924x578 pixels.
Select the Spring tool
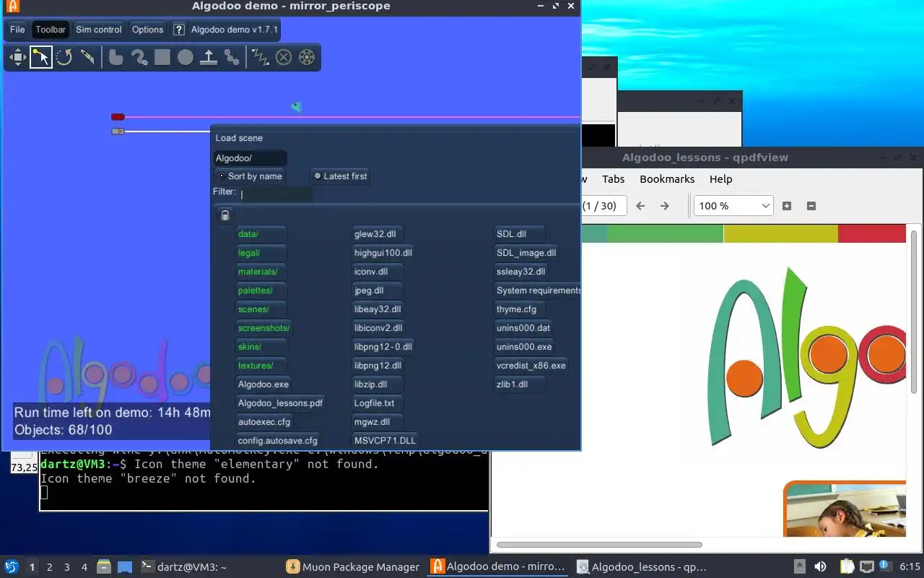pos(260,57)
